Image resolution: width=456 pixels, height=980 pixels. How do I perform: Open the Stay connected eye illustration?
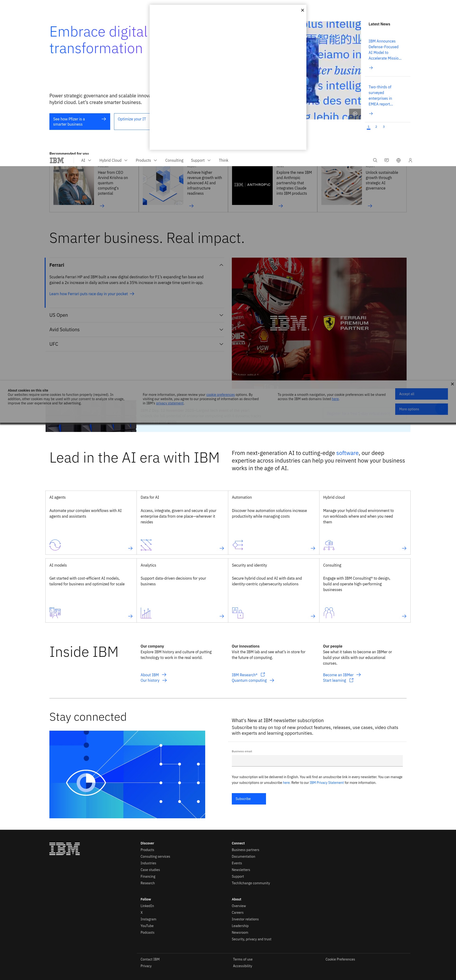click(127, 774)
